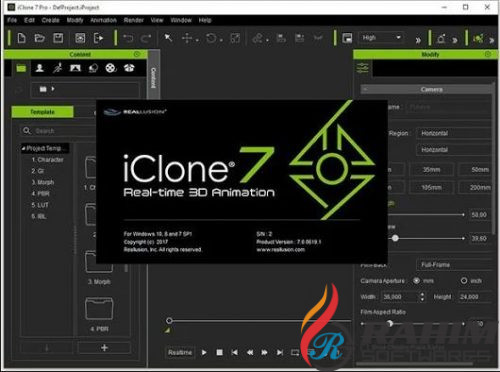Open the Actor content category

[x=40, y=68]
